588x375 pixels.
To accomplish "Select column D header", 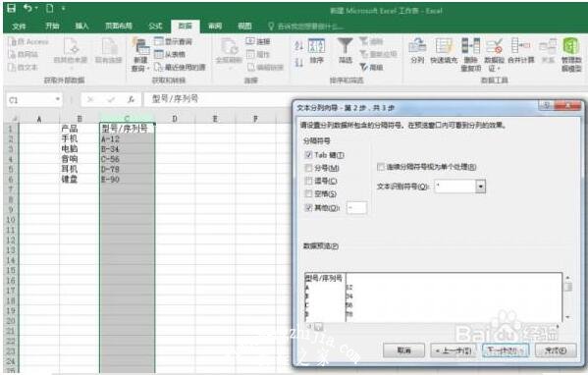I will 175,119.
